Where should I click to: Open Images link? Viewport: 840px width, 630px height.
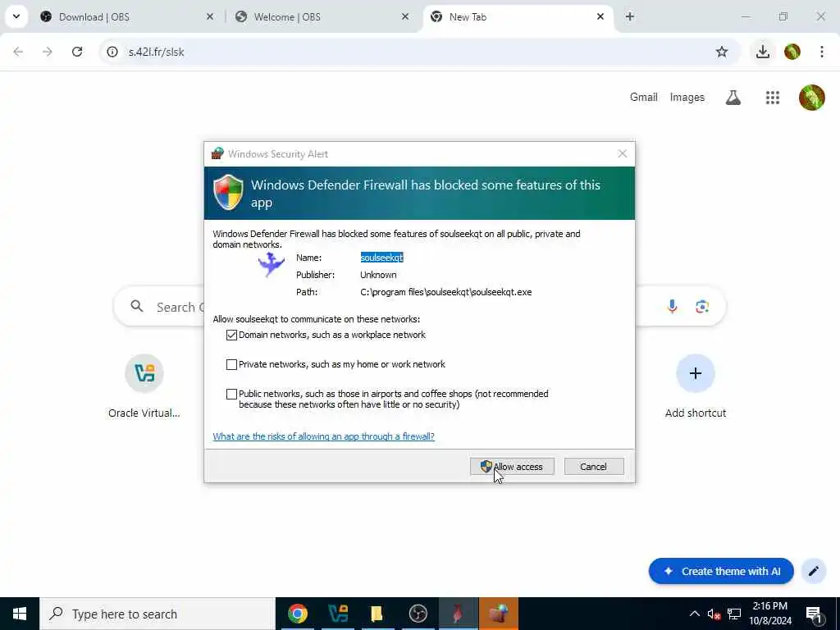pos(687,98)
